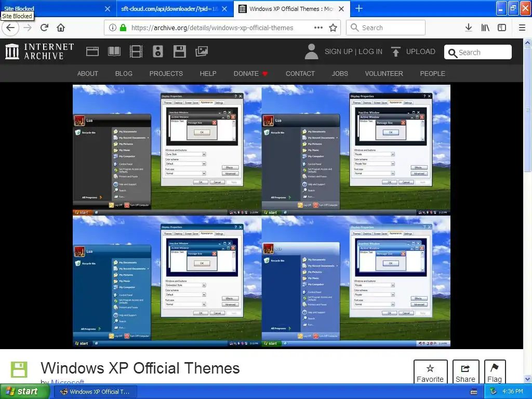Open the Archive texts book icon
The width and height of the screenshot is (532, 399).
pyautogui.click(x=114, y=51)
